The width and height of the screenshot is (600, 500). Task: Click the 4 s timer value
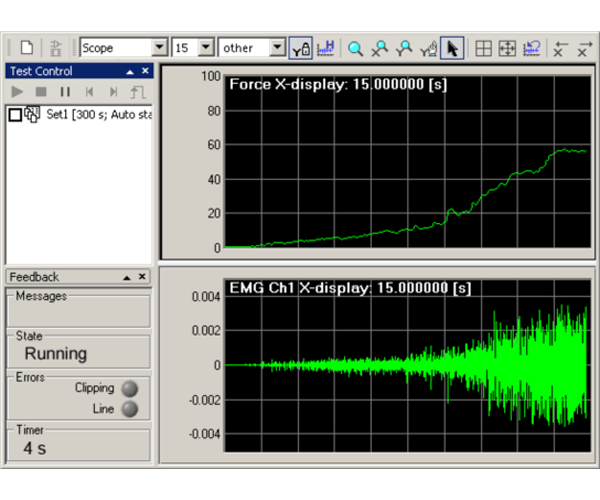[x=35, y=448]
